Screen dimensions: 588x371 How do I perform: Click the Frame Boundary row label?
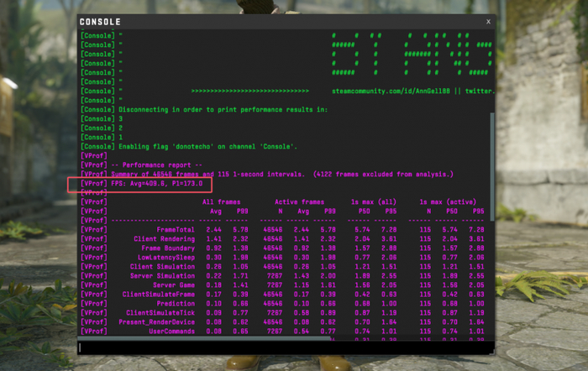(168, 248)
